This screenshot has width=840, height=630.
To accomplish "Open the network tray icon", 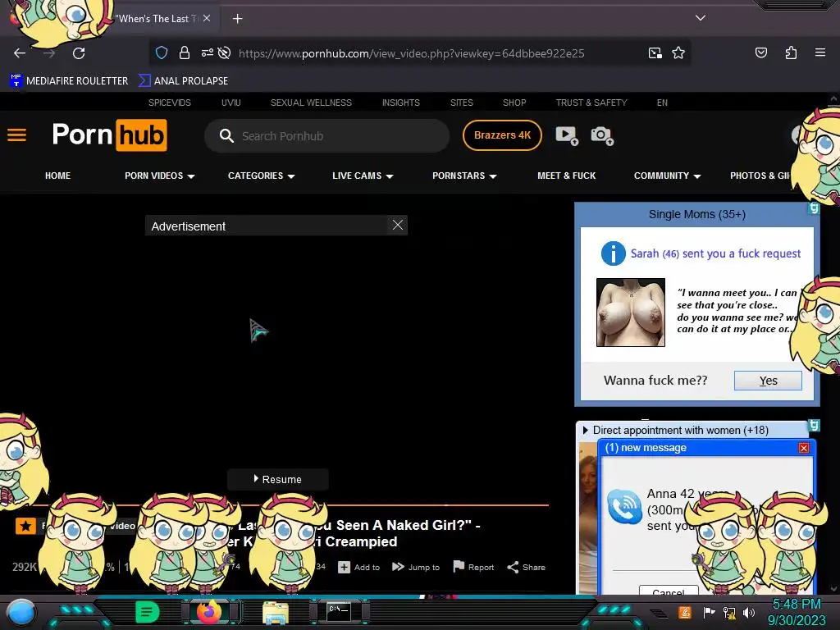I will 728,612.
